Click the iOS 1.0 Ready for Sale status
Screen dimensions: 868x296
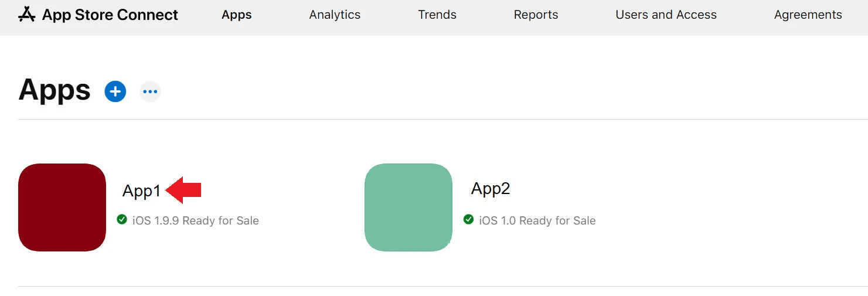pyautogui.click(x=537, y=221)
